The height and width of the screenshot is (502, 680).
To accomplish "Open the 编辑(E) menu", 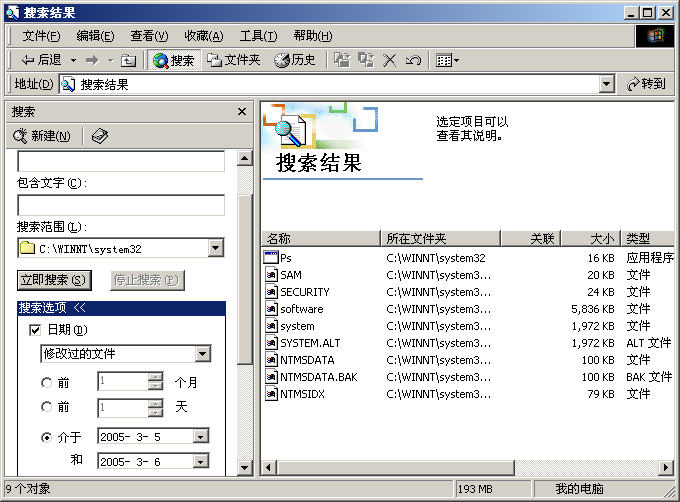I will point(95,36).
